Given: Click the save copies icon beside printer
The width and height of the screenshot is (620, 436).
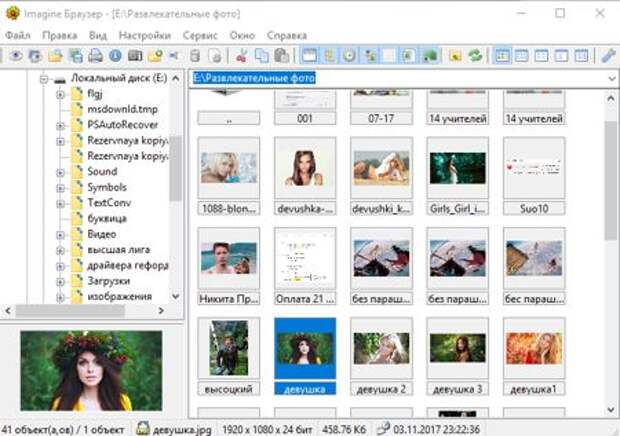Looking at the screenshot, I should coord(76,56).
